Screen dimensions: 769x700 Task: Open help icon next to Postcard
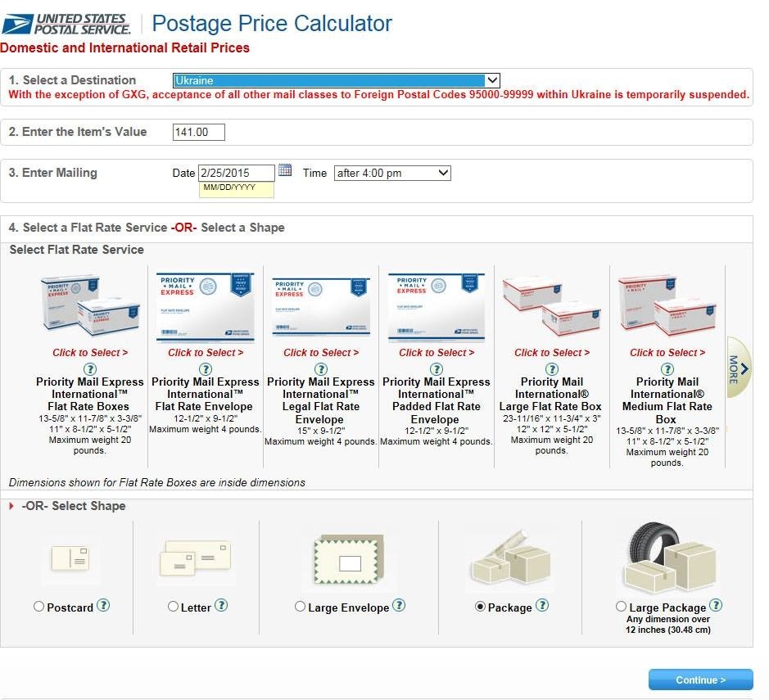coord(103,606)
